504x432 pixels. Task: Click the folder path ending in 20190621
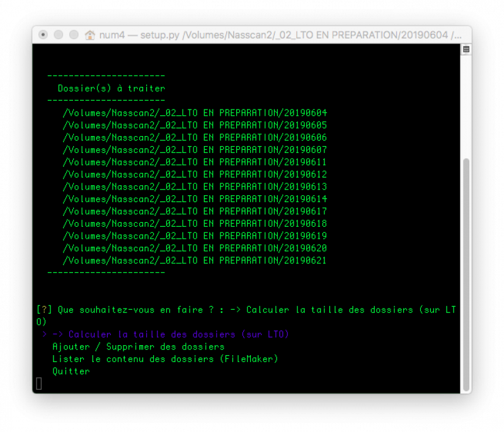(x=195, y=261)
